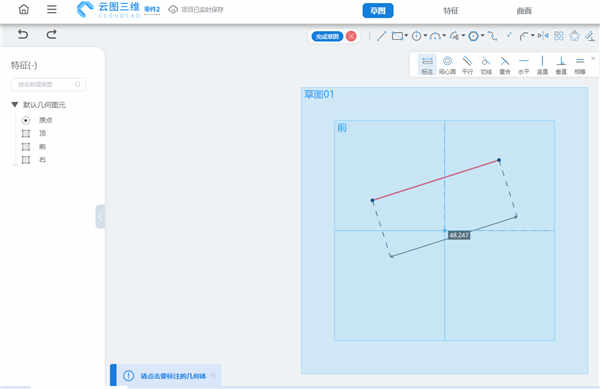Collapse the bottom prompt message arrow
The height and width of the screenshot is (389, 600).
click(x=214, y=376)
